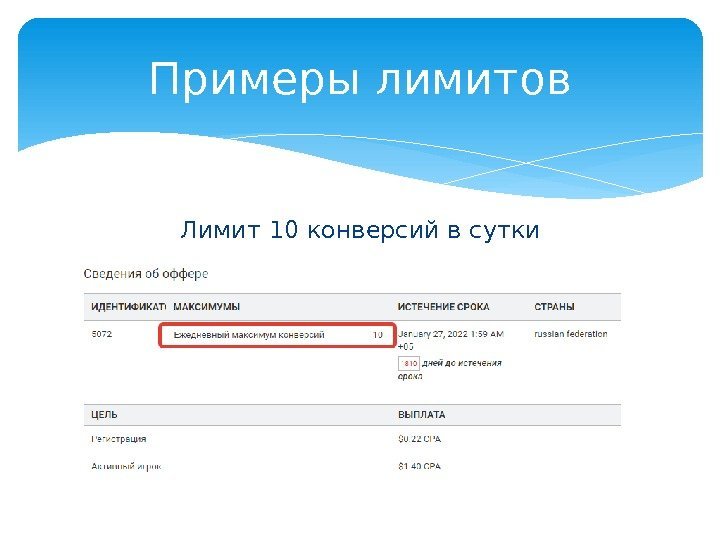Click the '1810' days remaining badge
Screen dimensions: 720x540
tap(409, 364)
